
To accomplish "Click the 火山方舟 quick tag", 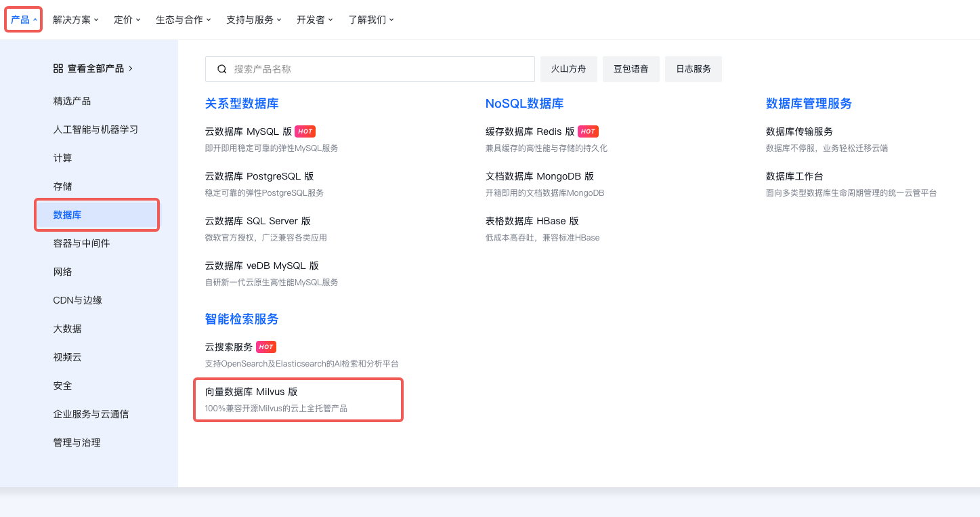I will coord(569,69).
